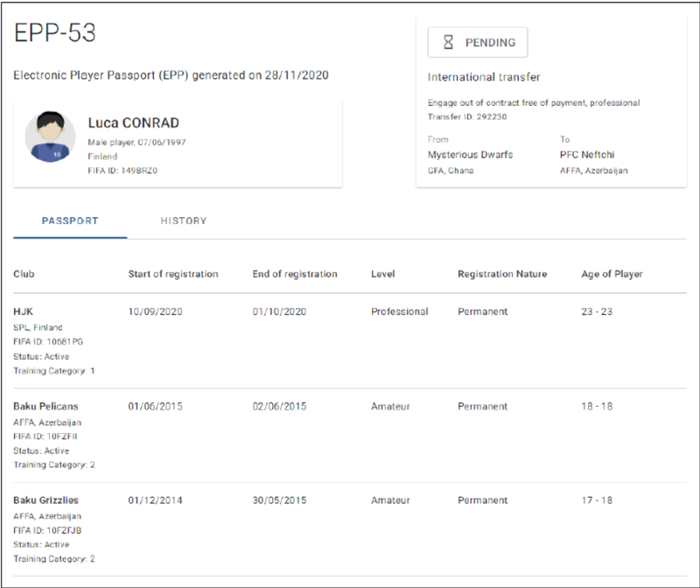Image resolution: width=700 pixels, height=588 pixels.
Task: Click the hourglass icon in Pending button
Action: click(448, 42)
